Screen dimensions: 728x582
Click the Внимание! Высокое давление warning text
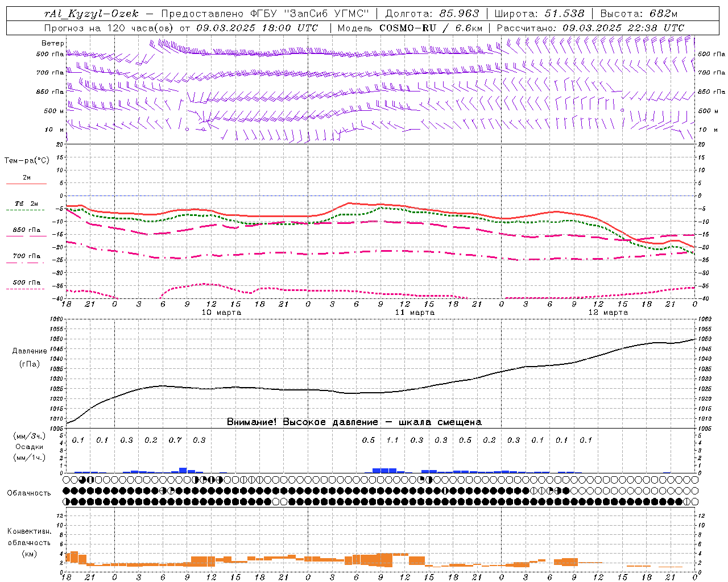point(354,422)
